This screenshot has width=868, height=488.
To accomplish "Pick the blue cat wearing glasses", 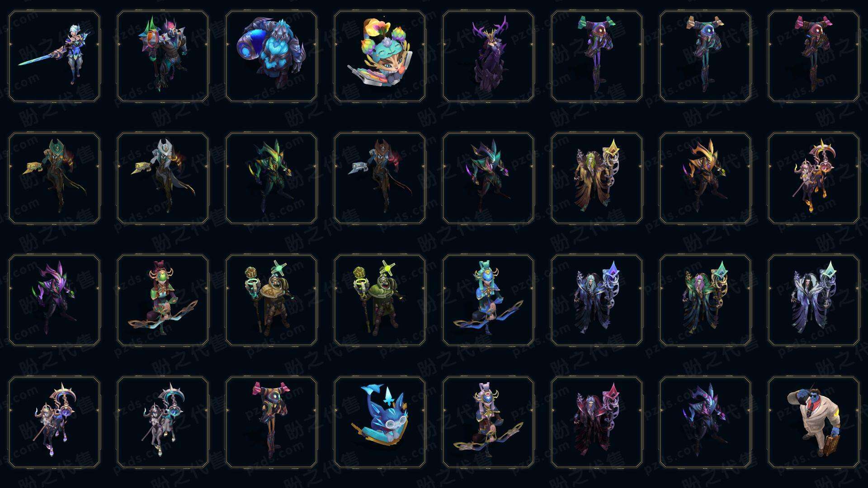I will 380,422.
